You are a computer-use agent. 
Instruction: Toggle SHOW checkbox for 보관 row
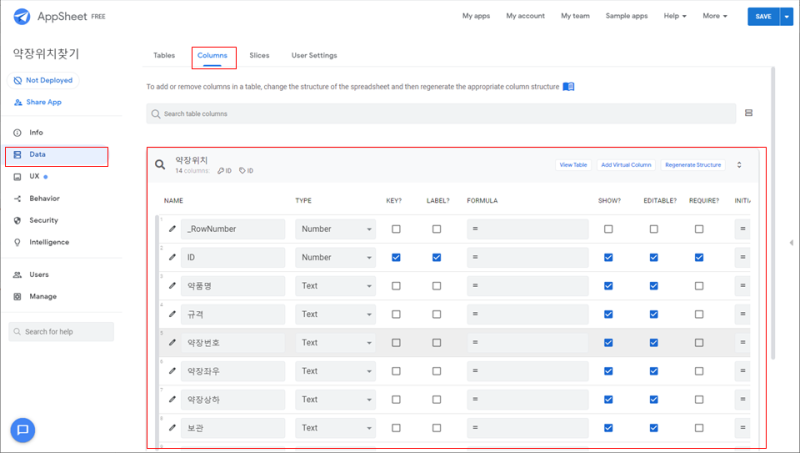pos(608,427)
